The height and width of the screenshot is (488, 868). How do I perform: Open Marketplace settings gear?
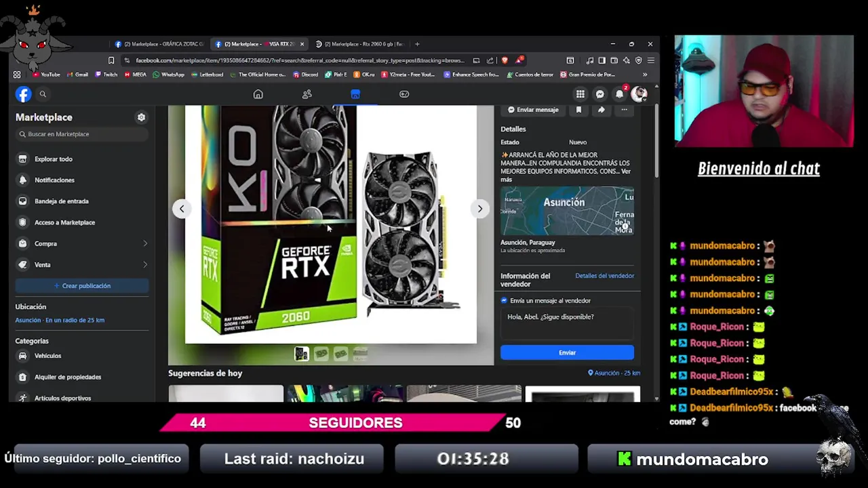click(x=141, y=117)
